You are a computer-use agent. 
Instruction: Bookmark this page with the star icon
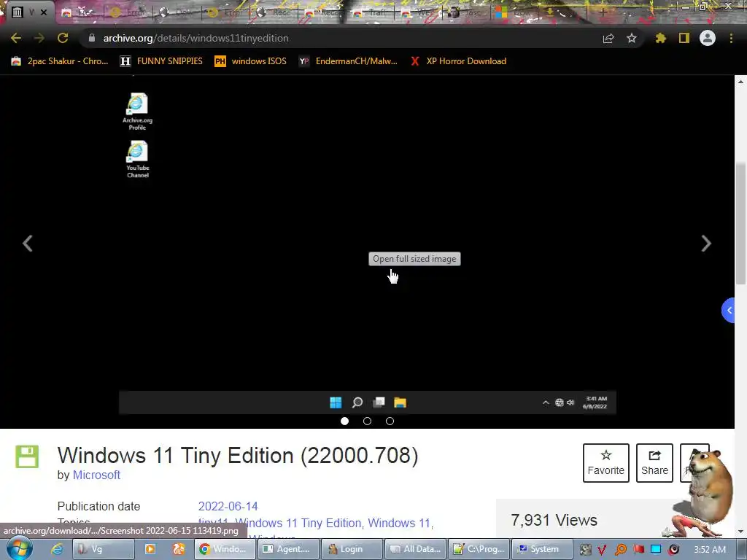(632, 38)
